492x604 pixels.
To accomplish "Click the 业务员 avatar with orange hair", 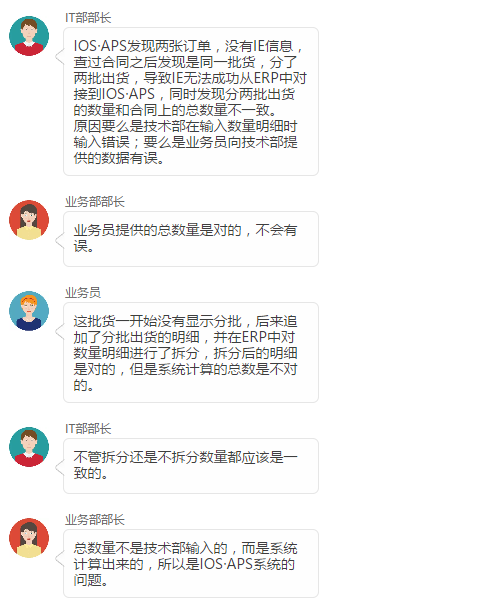I will tap(29, 311).
